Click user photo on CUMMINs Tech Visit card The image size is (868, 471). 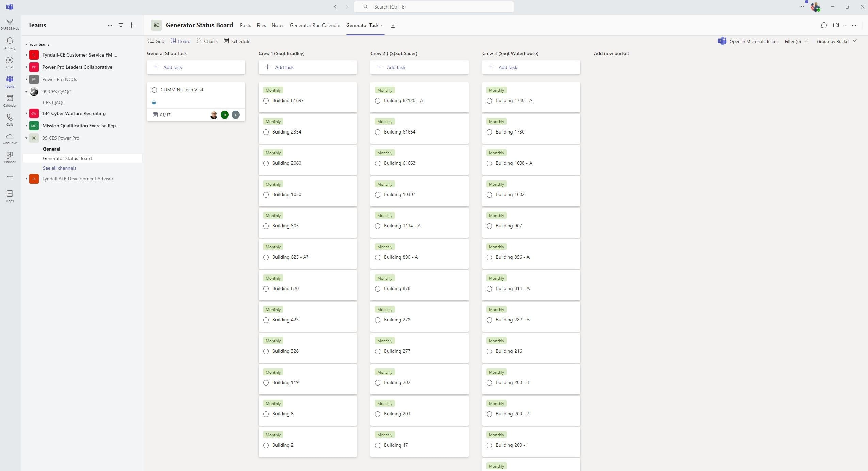[214, 115]
